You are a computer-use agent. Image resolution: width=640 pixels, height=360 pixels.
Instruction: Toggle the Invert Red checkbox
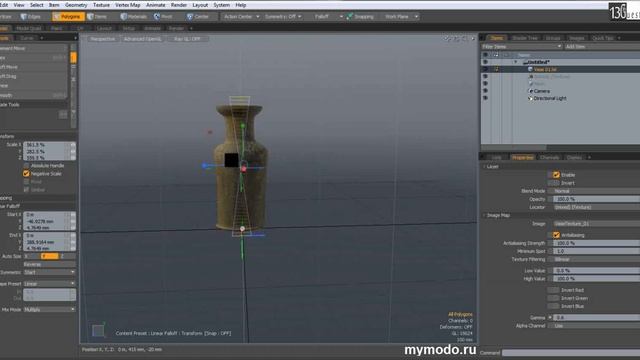553,290
